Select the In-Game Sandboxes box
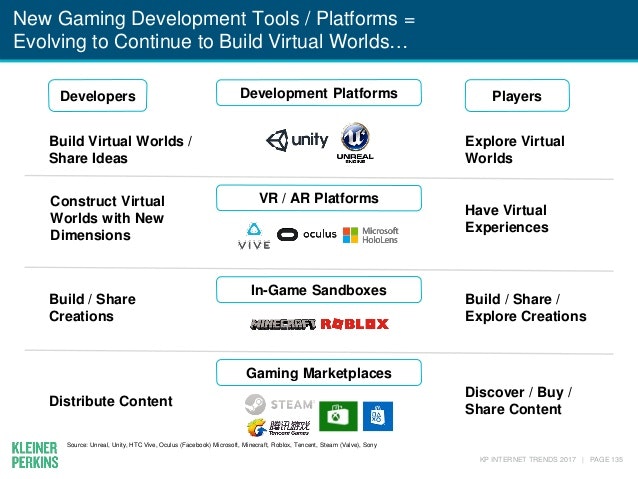 pyautogui.click(x=319, y=290)
